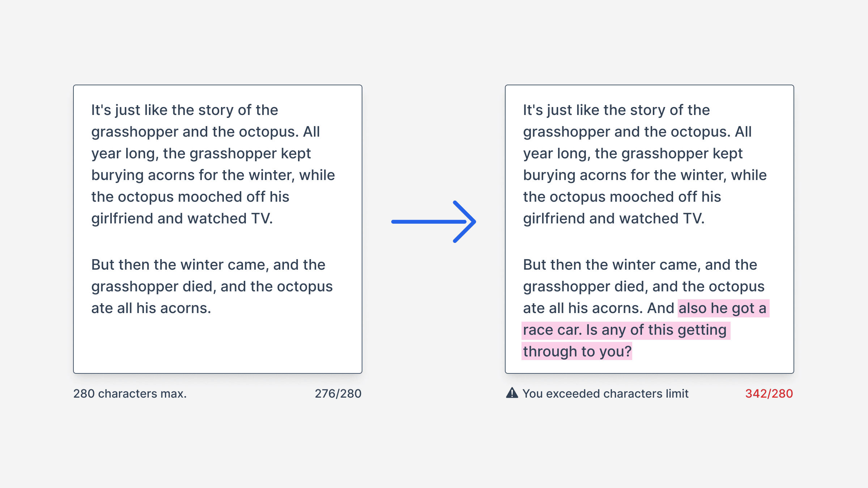
Task: Click the '280 characters max.' helper text
Action: point(130,393)
